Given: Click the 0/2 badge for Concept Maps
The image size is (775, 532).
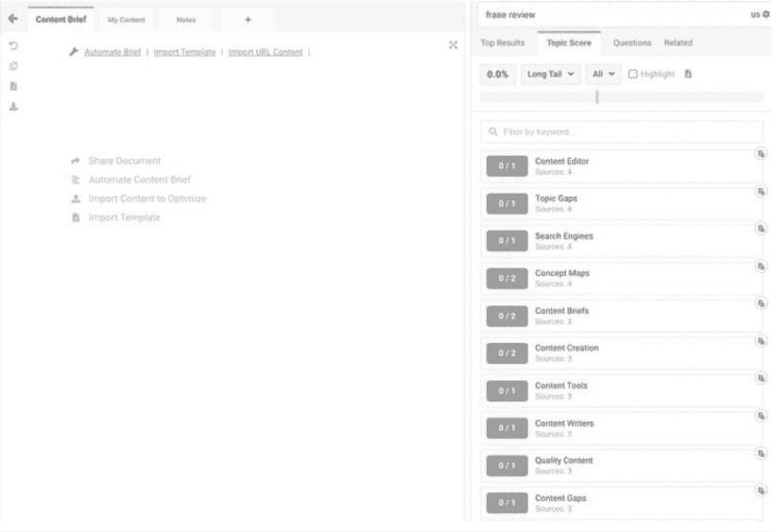Looking at the screenshot, I should click(508, 279).
